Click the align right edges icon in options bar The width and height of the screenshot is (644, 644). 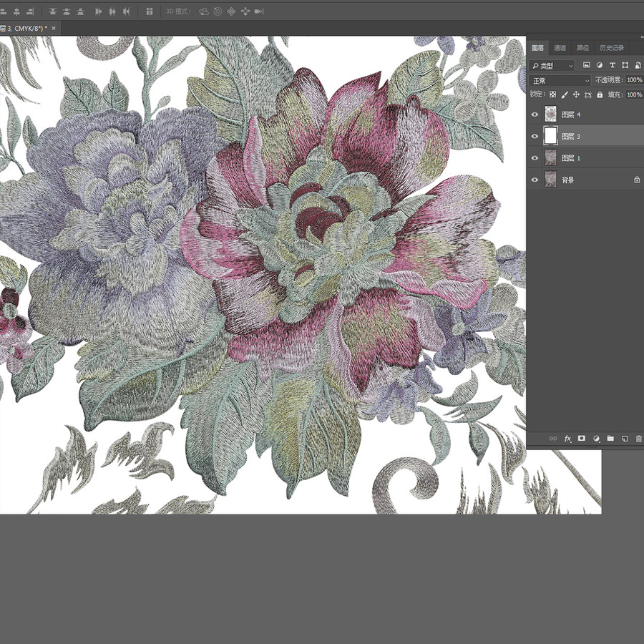(x=30, y=11)
